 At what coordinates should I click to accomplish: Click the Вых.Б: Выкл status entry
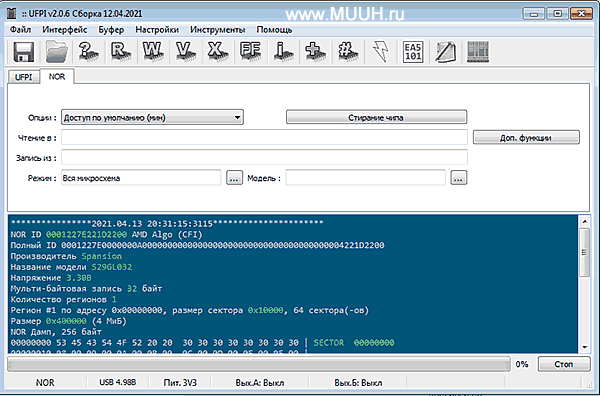coord(358,383)
